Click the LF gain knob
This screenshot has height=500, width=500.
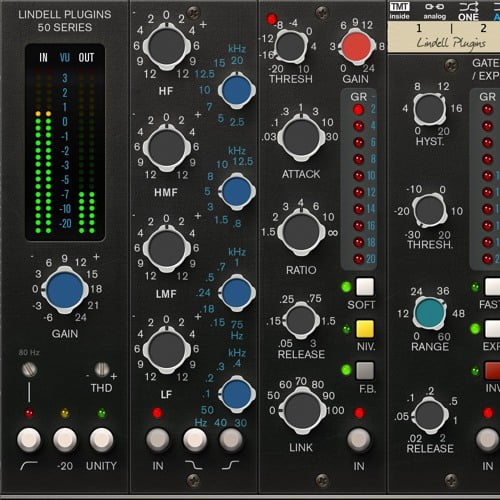tap(167, 350)
